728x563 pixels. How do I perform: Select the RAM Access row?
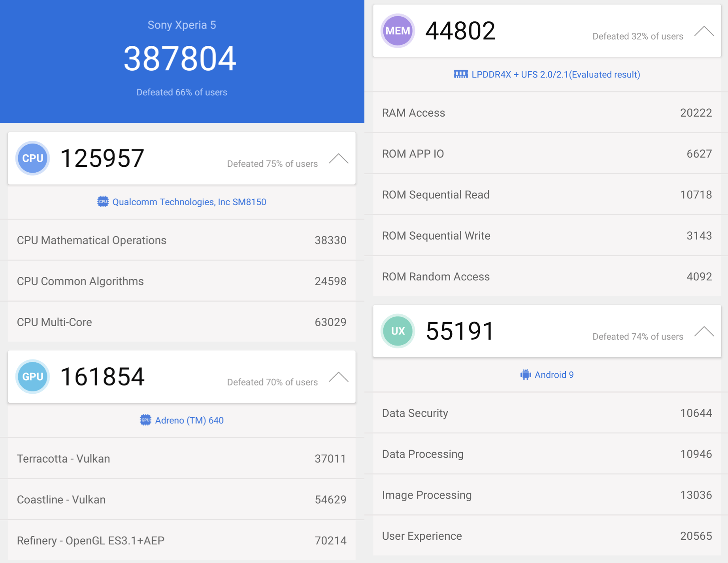pyautogui.click(x=547, y=113)
